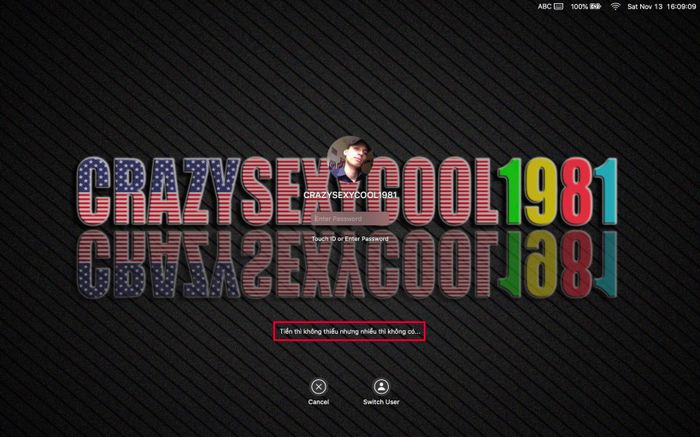
Task: Click the Touch ID or Enter Password text
Action: (x=350, y=239)
